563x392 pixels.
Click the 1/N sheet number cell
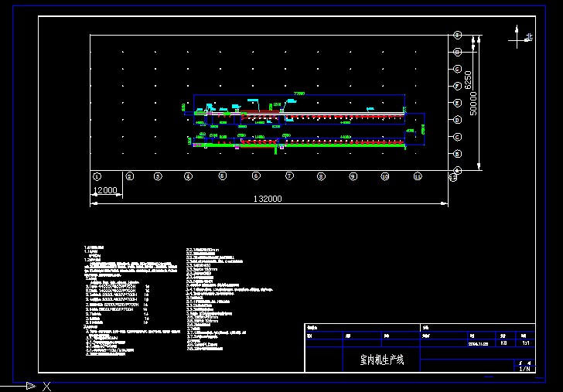524,369
